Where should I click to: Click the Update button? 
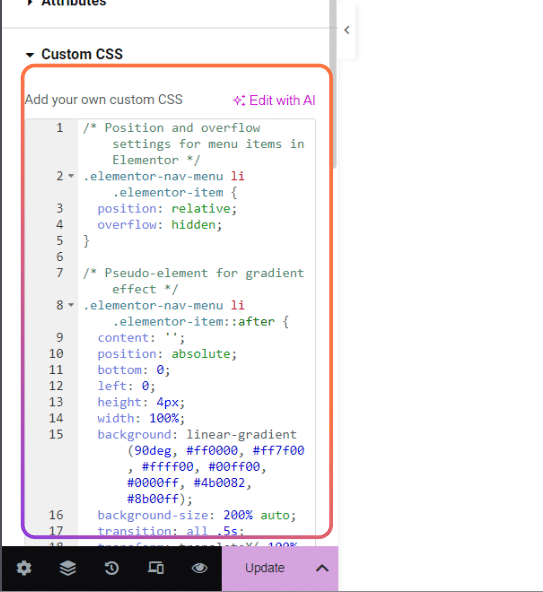tap(264, 568)
